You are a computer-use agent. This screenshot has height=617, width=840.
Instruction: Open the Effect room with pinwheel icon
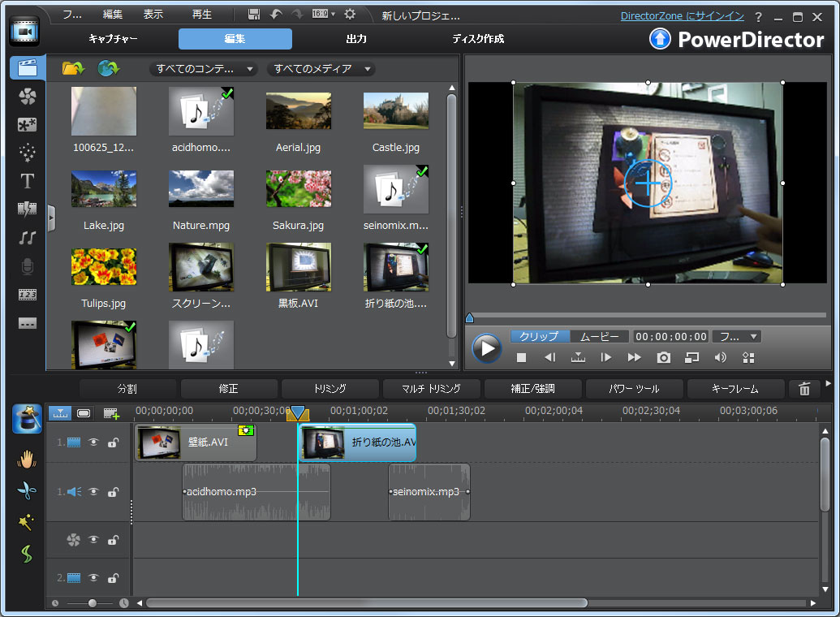(x=27, y=97)
